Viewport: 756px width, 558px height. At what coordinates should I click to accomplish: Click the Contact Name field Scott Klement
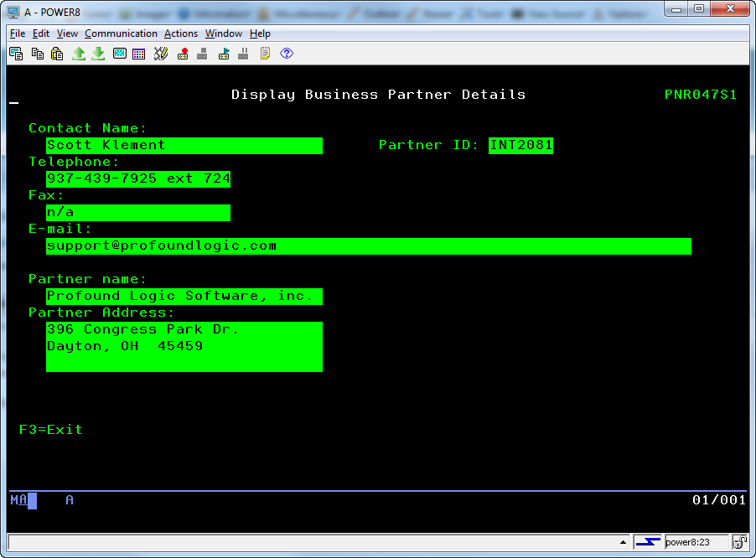(184, 146)
